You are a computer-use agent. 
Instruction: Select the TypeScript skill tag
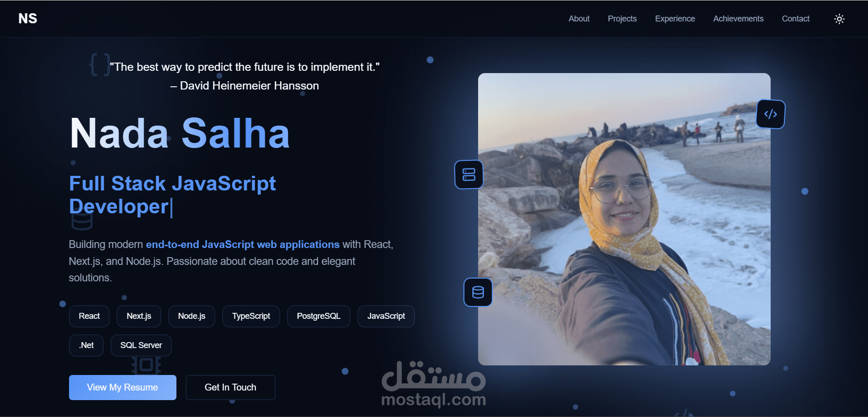[250, 316]
